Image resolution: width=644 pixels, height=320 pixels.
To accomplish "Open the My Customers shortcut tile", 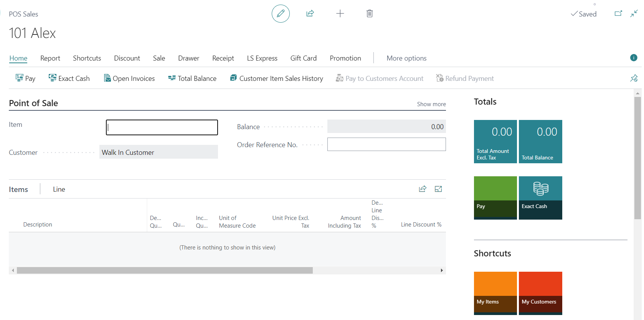I will pos(540,293).
